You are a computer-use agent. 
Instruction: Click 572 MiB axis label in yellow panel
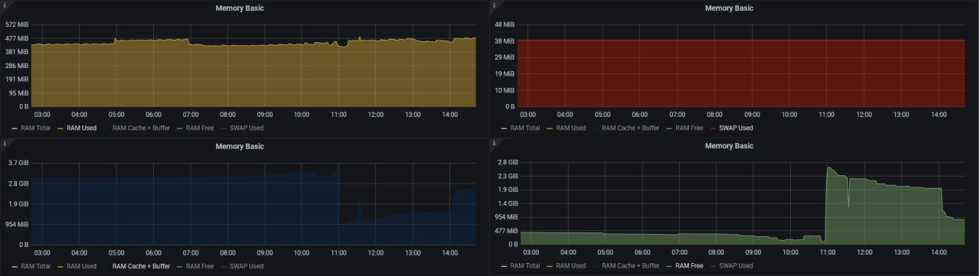point(17,24)
